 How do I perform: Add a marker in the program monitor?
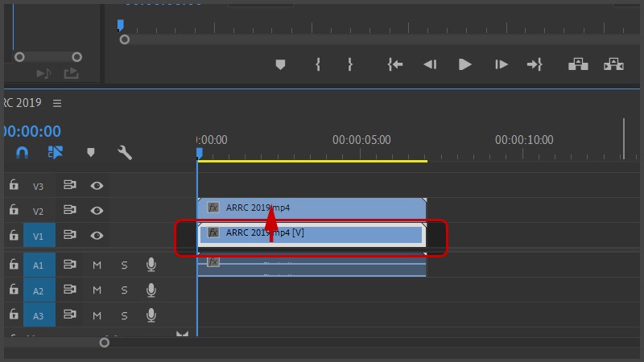[280, 64]
